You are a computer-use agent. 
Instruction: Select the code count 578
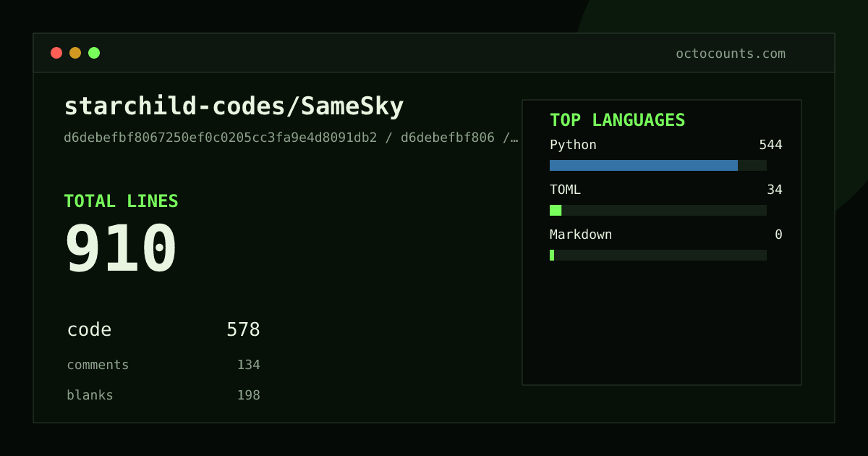pyautogui.click(x=243, y=330)
